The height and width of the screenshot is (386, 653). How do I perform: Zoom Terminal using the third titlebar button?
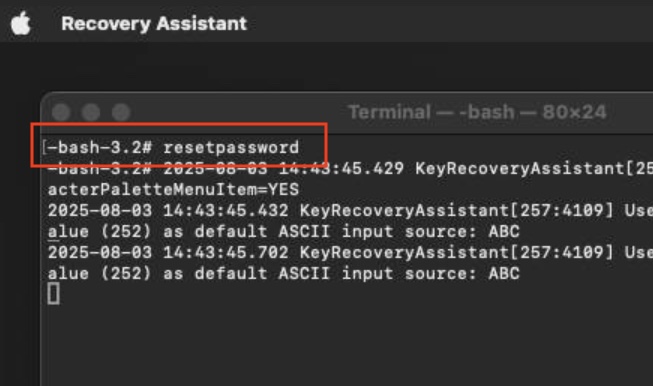click(121, 112)
